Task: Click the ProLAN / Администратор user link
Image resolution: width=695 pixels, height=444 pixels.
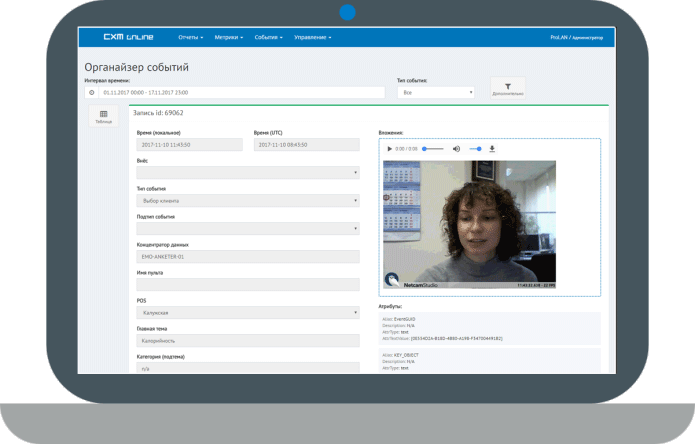Action: point(577,37)
